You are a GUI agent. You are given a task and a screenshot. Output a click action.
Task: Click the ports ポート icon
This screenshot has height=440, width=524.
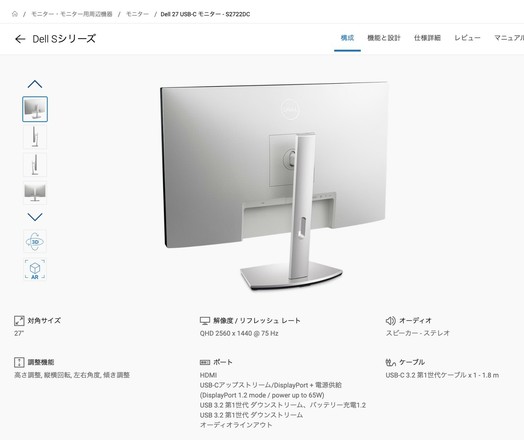pos(205,362)
